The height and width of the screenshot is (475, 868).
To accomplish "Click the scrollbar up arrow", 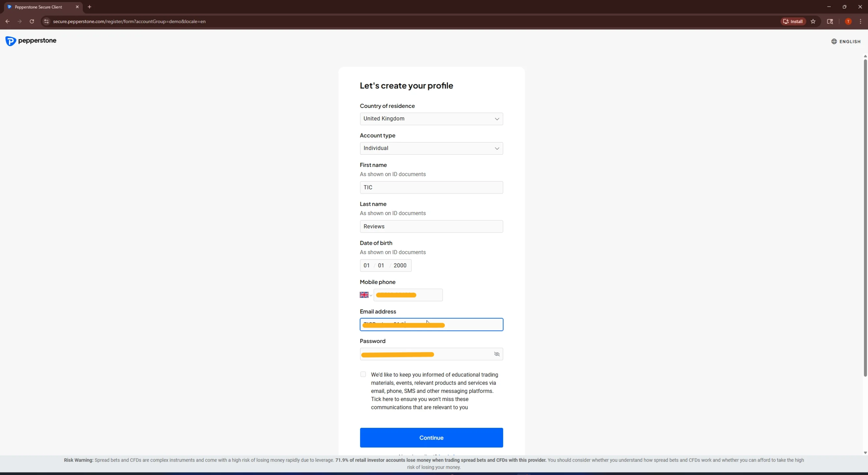I will 865,56.
